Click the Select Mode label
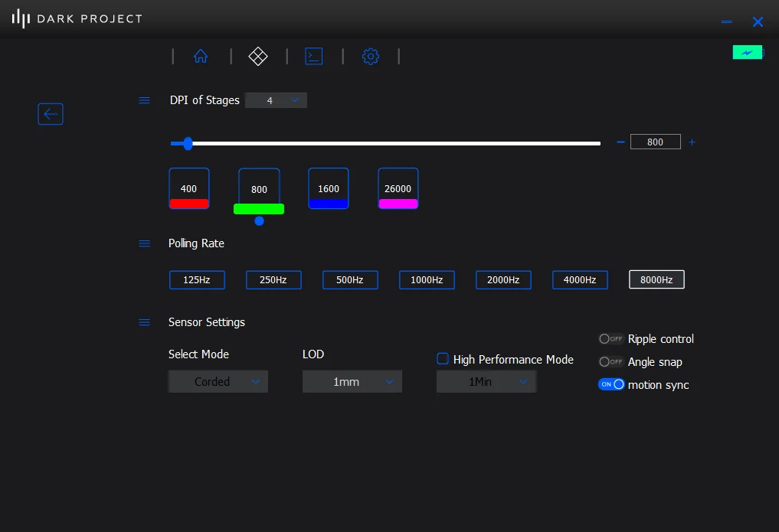The image size is (779, 532). tap(198, 354)
